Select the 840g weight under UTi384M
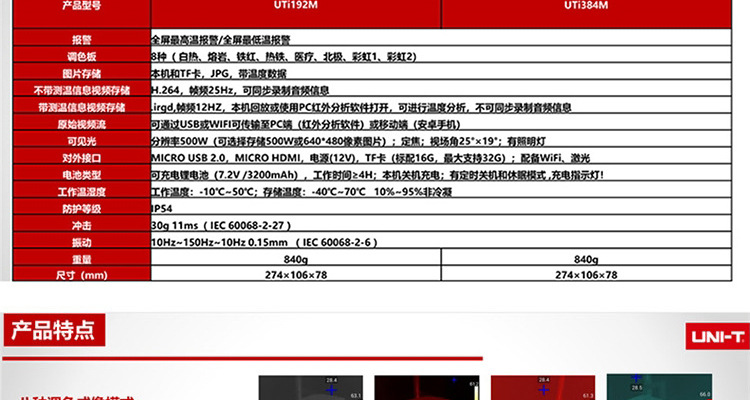Screen dimensions: 750x400 click(x=586, y=259)
